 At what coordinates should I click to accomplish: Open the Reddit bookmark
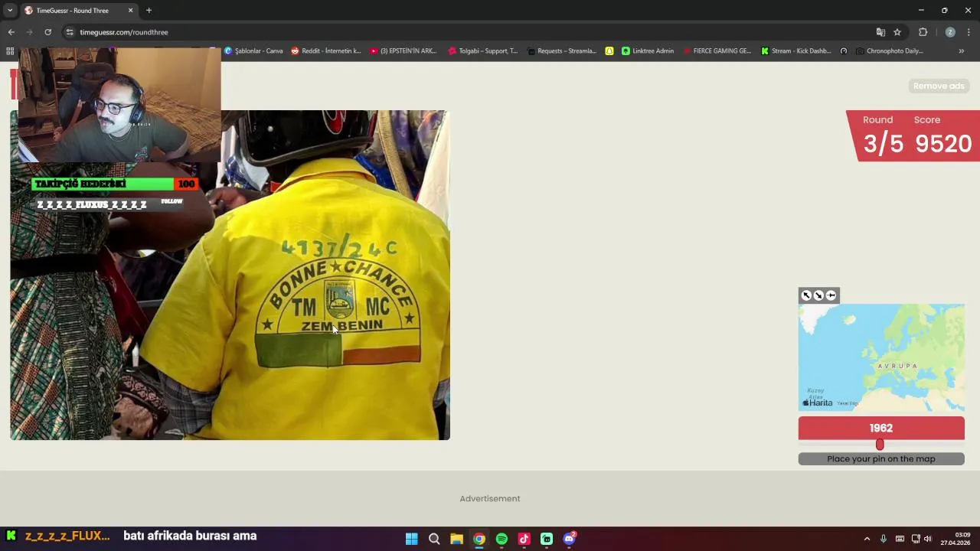(x=326, y=51)
